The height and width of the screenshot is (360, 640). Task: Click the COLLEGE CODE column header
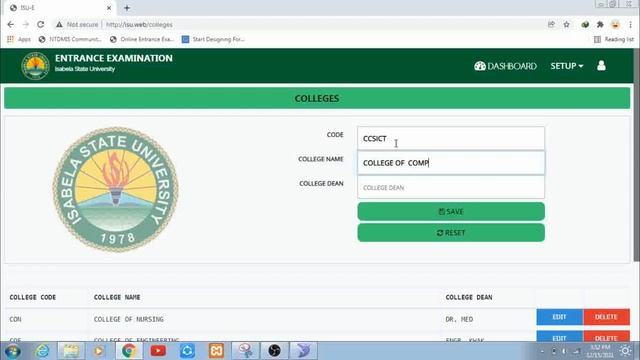click(33, 297)
